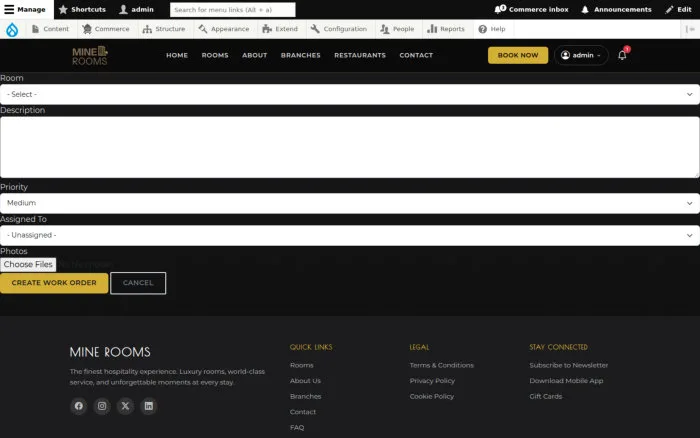Open the notification bell icon
The width and height of the screenshot is (700, 438).
[x=622, y=55]
